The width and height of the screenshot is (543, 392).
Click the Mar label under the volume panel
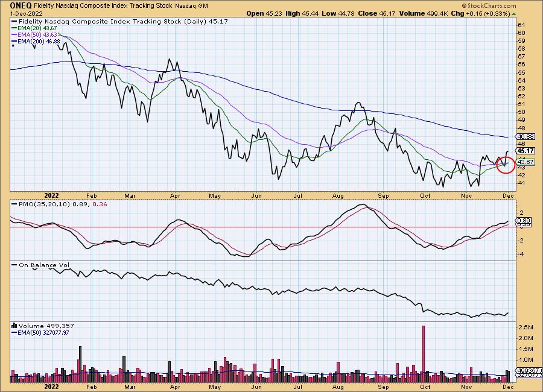pos(130,387)
